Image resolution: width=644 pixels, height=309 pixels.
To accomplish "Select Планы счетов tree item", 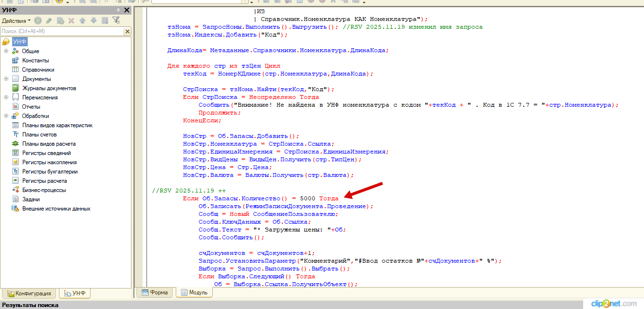I will click(39, 135).
